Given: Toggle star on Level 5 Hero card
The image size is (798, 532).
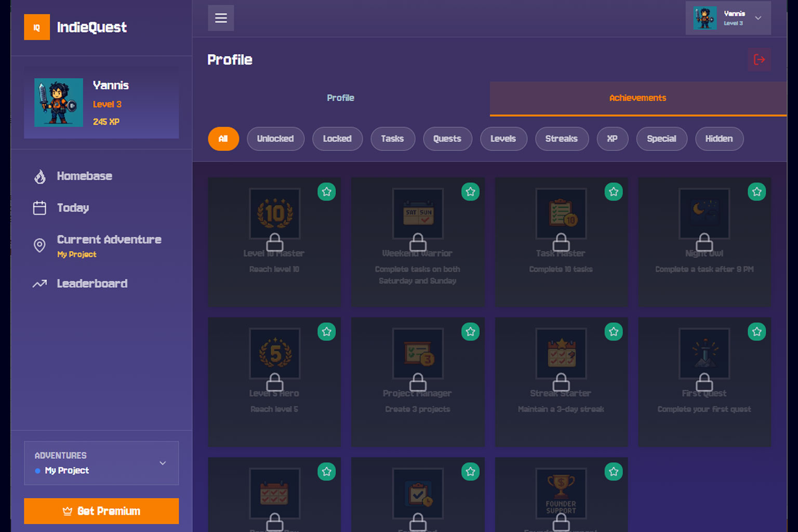Looking at the screenshot, I should [327, 331].
